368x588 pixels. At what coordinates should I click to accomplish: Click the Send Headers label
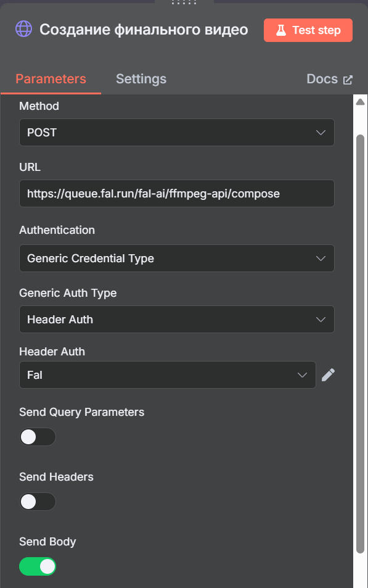pos(56,477)
